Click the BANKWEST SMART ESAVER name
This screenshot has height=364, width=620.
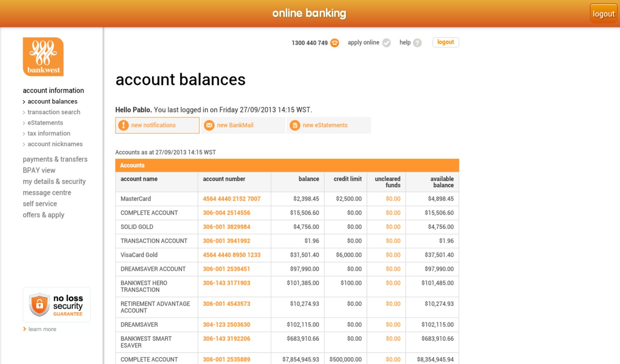click(x=146, y=342)
